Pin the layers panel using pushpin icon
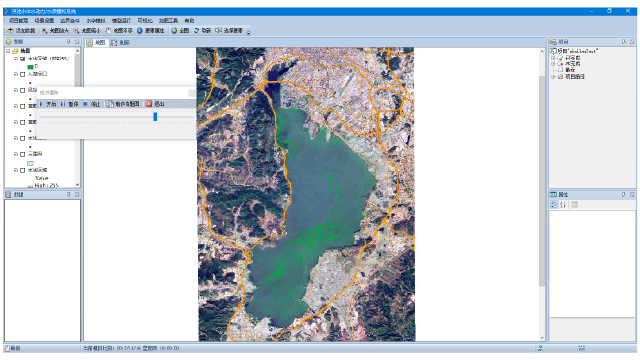The width and height of the screenshot is (640, 360). click(69, 42)
